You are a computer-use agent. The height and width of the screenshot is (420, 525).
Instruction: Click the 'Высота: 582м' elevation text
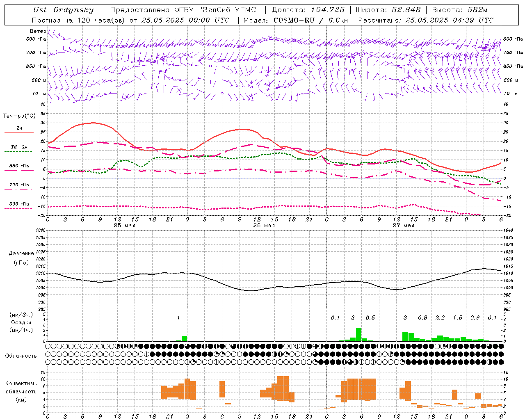coord(459,10)
